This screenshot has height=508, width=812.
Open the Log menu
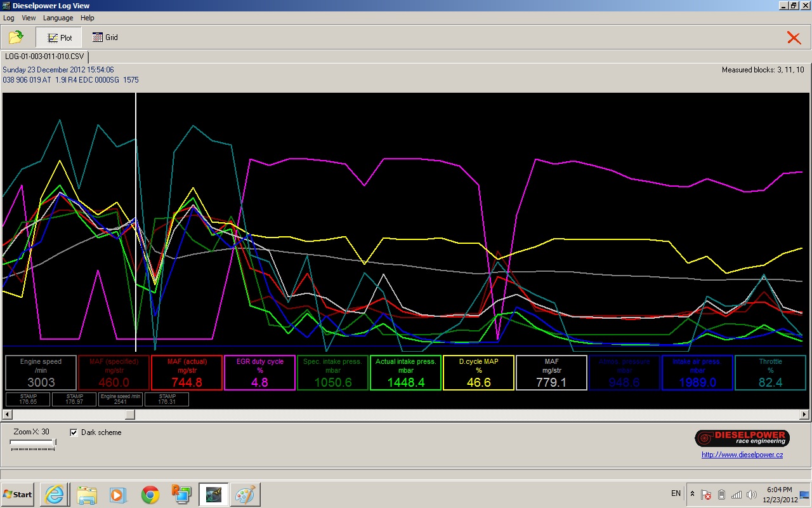[9, 18]
